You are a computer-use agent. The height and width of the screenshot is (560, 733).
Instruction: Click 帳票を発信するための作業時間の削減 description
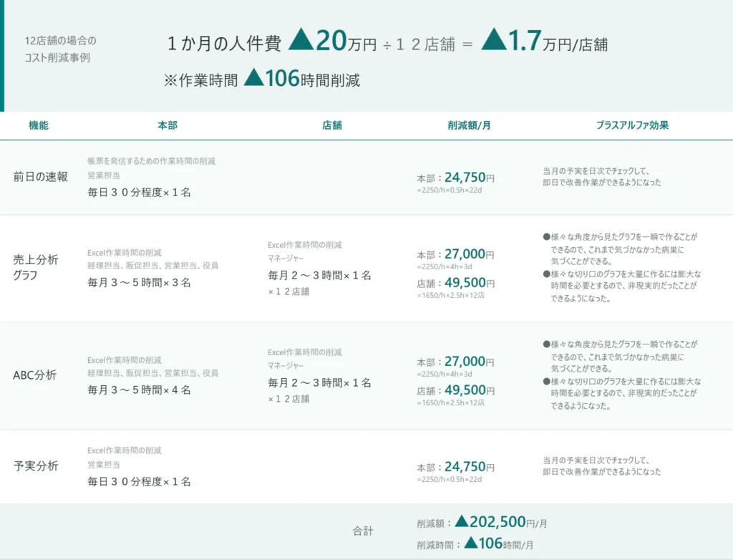click(x=152, y=161)
